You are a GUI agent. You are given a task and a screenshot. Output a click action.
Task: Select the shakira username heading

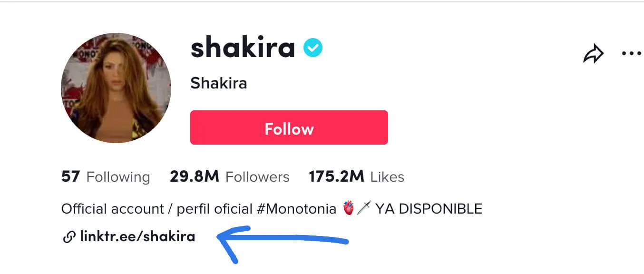243,48
